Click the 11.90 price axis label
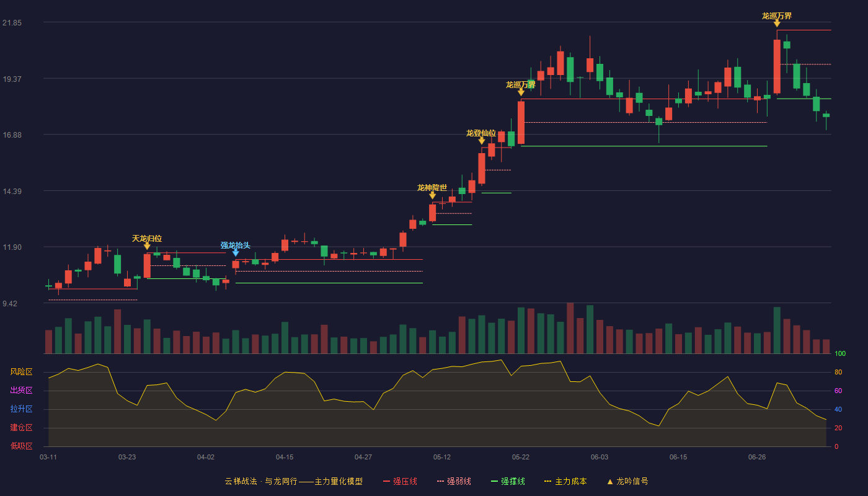 coord(12,247)
